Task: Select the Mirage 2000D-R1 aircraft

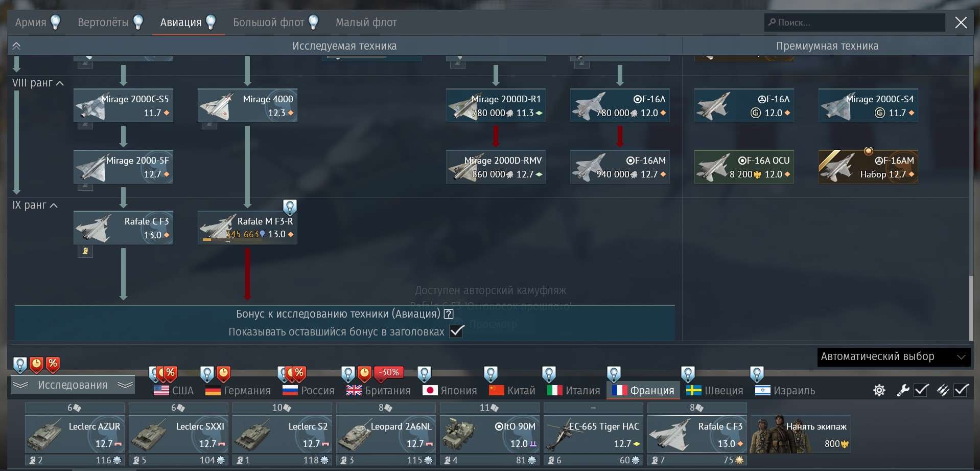Action: [496, 106]
